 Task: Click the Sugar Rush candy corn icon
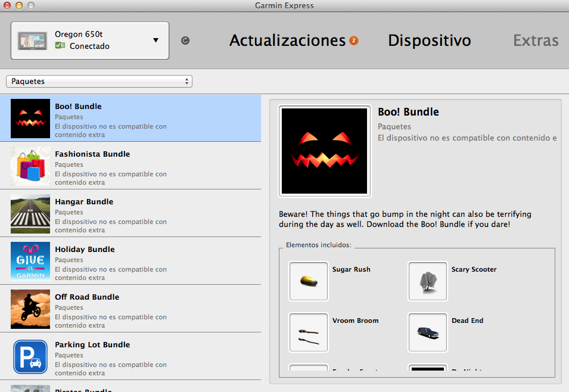pyautogui.click(x=309, y=281)
